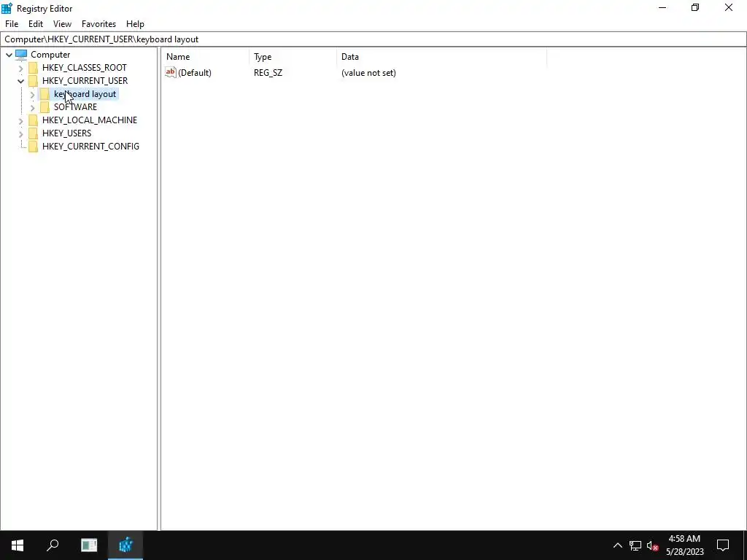747x560 pixels.
Task: Minimize the Registry Editor window
Action: point(662,7)
